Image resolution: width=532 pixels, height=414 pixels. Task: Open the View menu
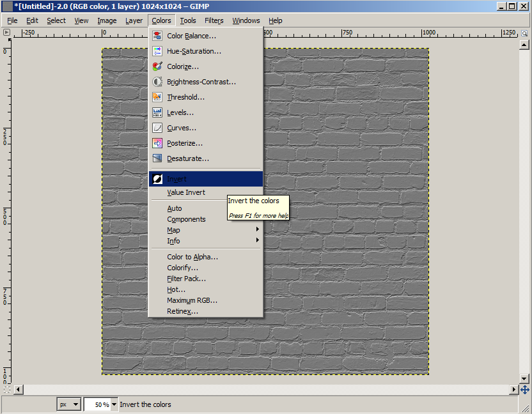pyautogui.click(x=81, y=20)
